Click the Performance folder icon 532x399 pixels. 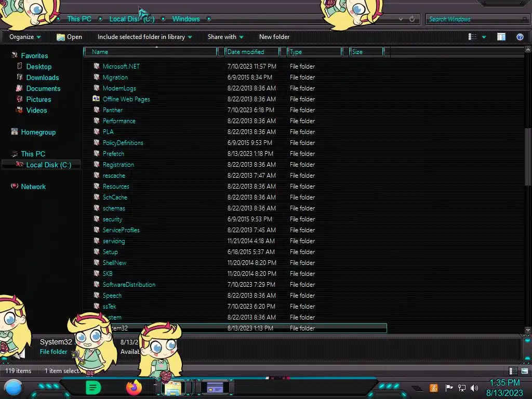point(96,121)
